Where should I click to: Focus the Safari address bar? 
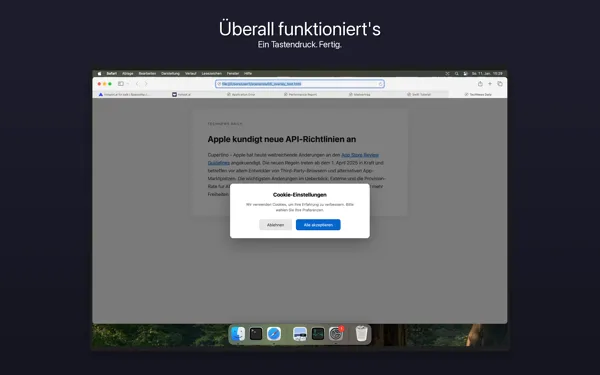300,84
